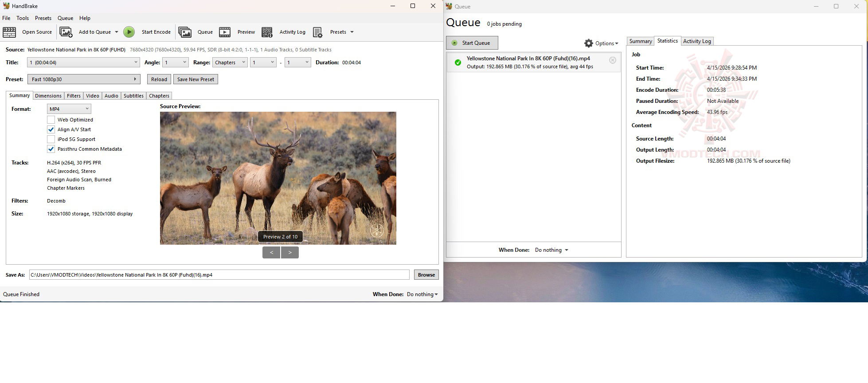Enable iPod 5G Support checkbox
The image size is (868, 383).
tap(51, 139)
